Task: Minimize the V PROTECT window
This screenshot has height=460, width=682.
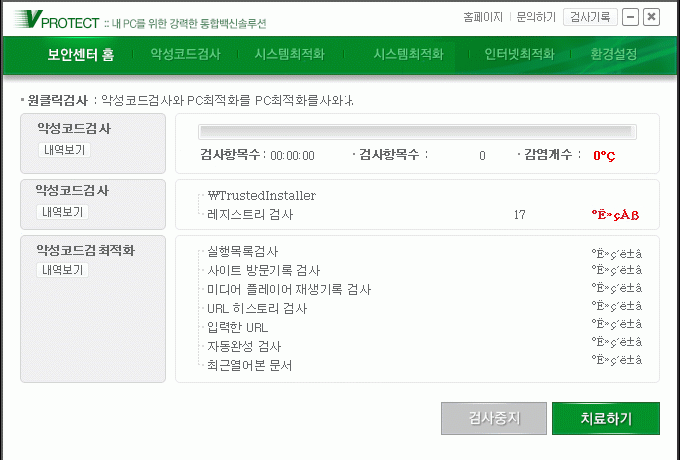Action: coord(630,17)
